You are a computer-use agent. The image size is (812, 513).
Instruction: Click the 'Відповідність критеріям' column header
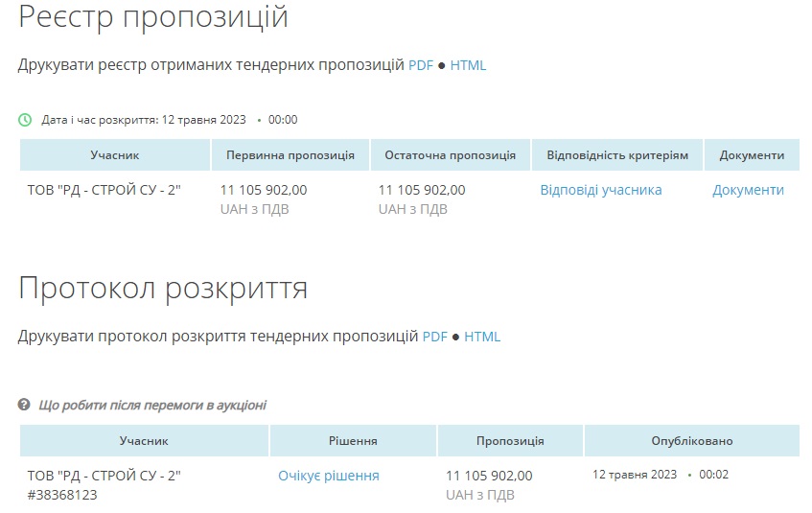[x=617, y=155]
